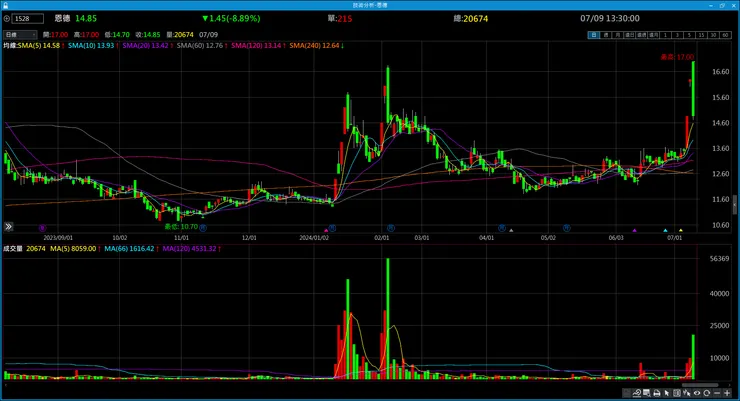The image size is (740, 401).
Task: Click the 最低 10.70 low price annotation
Action: coord(181,226)
